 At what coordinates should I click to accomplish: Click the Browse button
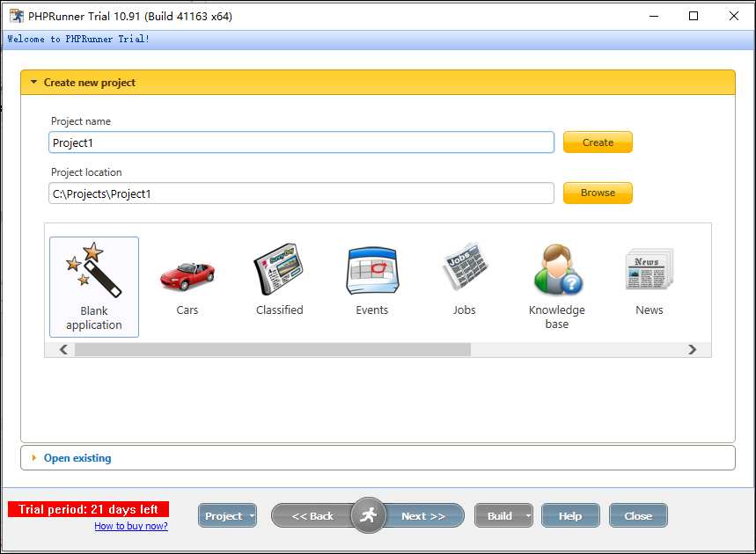pyautogui.click(x=598, y=193)
